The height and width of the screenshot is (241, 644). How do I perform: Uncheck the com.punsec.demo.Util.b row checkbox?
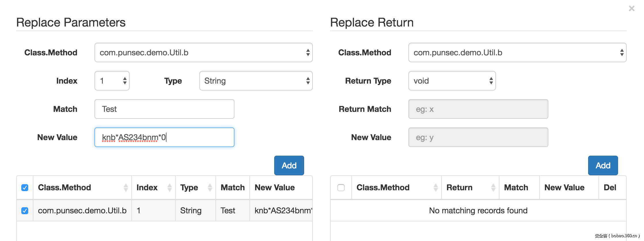click(x=25, y=211)
